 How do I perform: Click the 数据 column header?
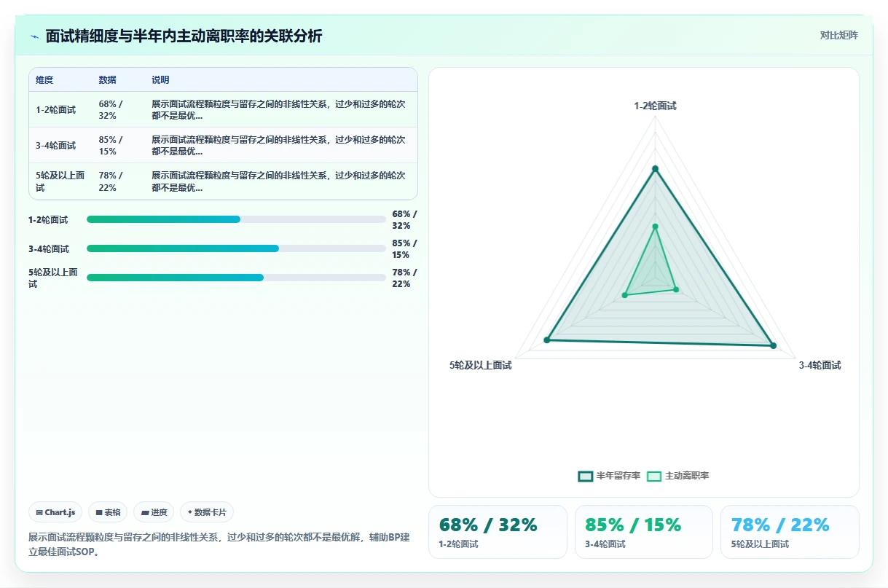[x=108, y=80]
